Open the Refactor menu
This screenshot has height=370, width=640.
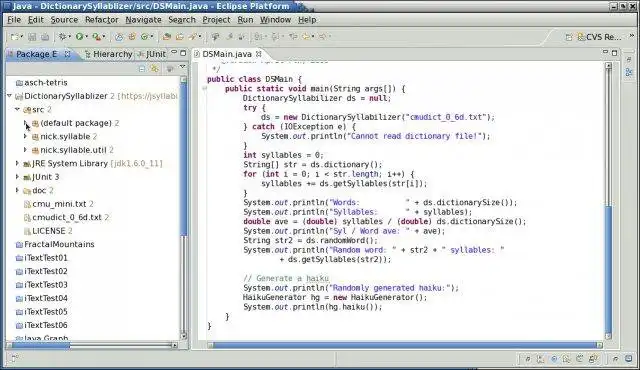coord(102,20)
